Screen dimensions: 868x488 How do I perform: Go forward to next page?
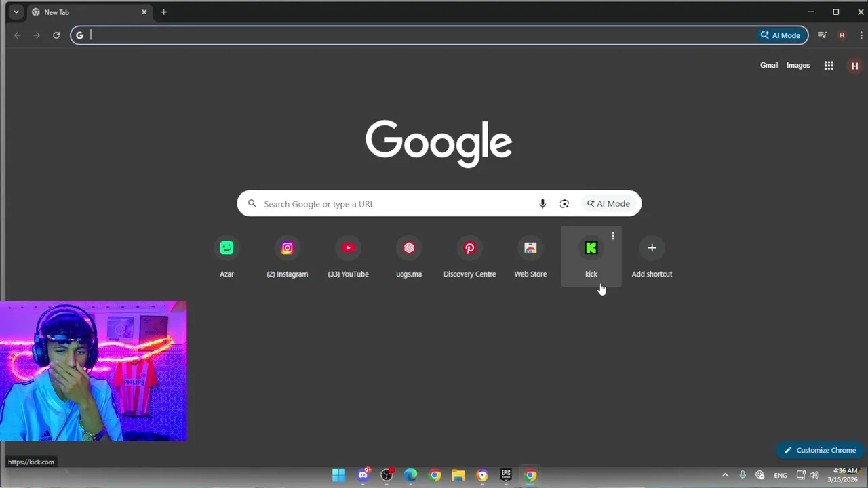[x=37, y=35]
